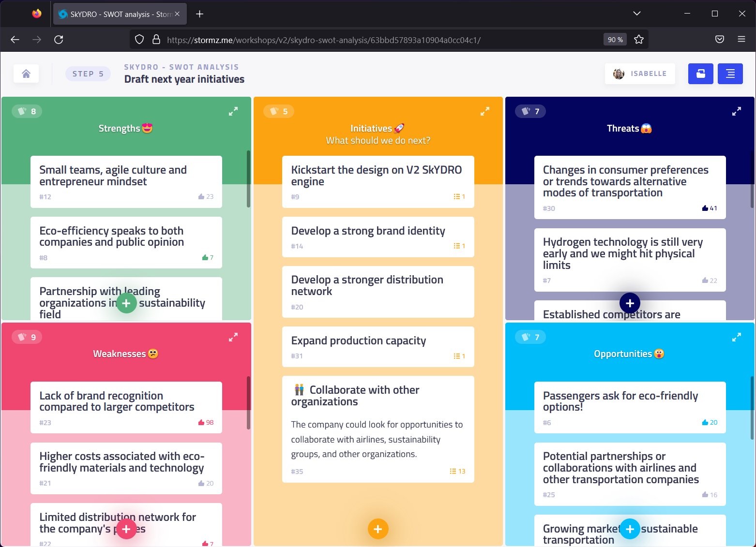Open the list all tabs dropdown
This screenshot has height=547, width=756.
click(x=637, y=14)
